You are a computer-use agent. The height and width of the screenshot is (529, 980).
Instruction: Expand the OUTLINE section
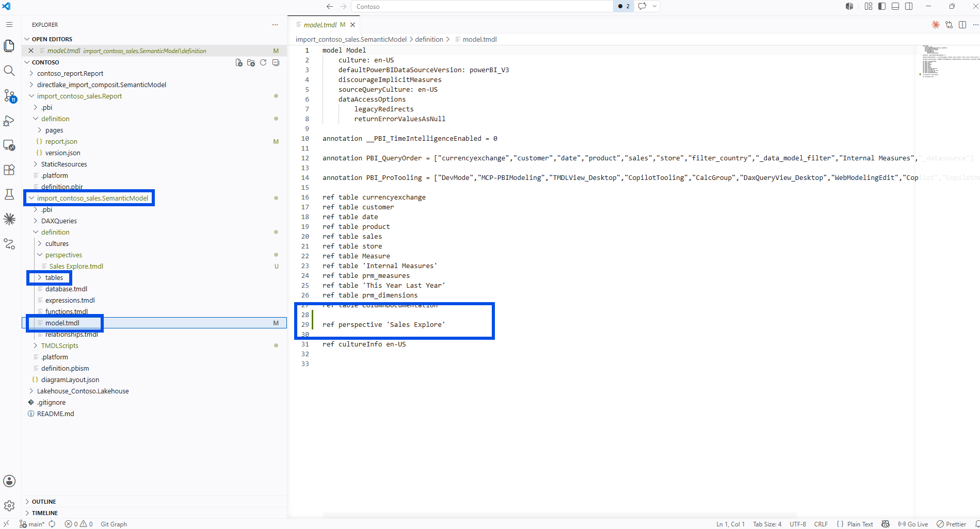[x=27, y=502]
